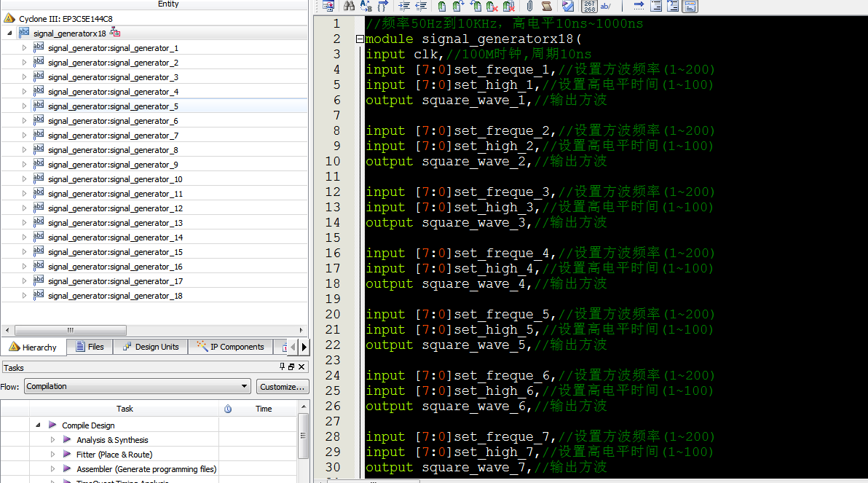Open the Design Units tab
Viewport: 868px width, 483px height.
click(151, 347)
